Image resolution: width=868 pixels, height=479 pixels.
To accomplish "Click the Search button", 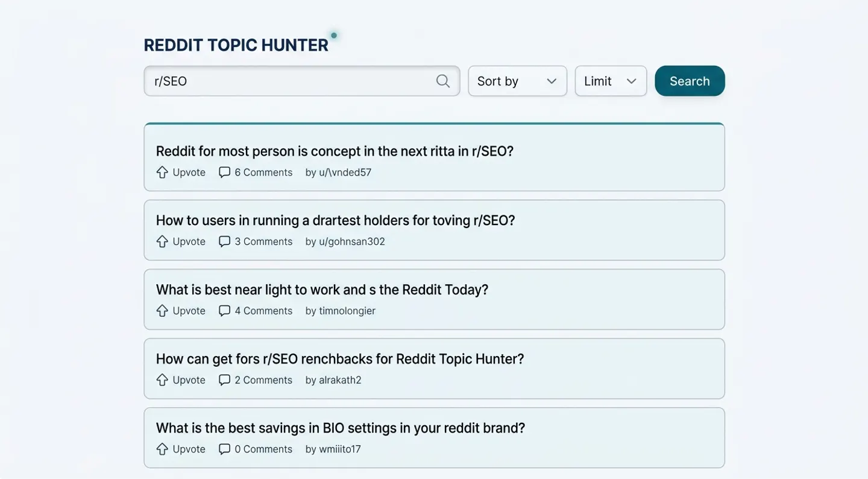I will pos(690,81).
